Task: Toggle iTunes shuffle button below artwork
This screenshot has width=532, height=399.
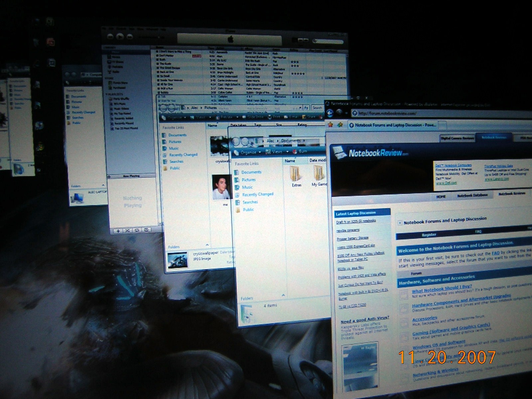Action: coord(128,230)
